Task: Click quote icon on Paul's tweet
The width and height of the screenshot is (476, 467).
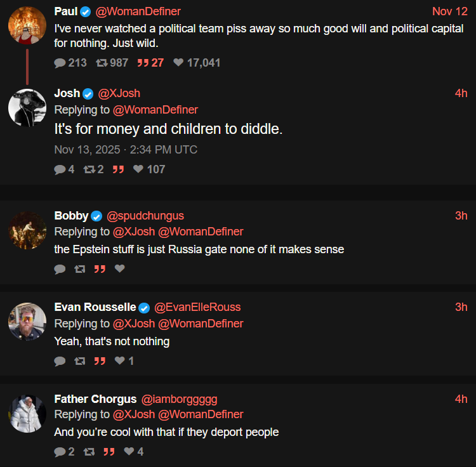Action: click(143, 63)
